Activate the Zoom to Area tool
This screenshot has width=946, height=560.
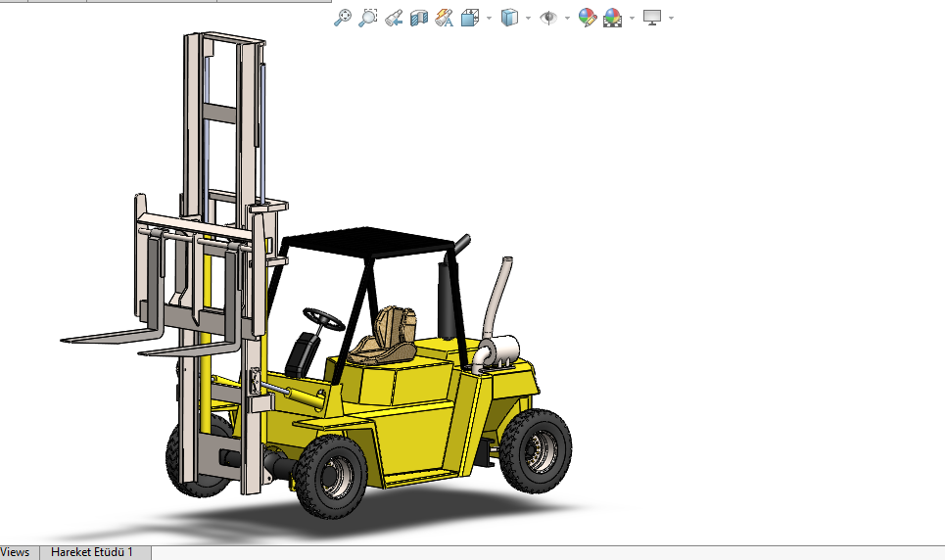click(368, 17)
